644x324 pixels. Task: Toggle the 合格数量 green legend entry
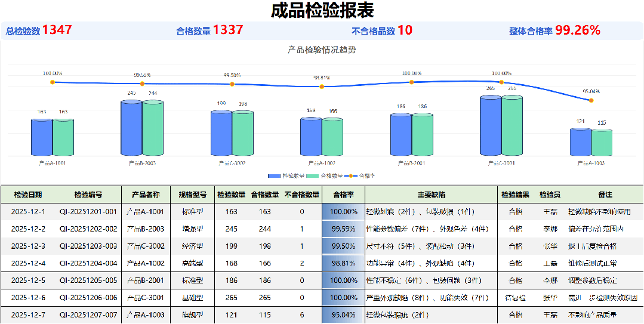pos(325,176)
